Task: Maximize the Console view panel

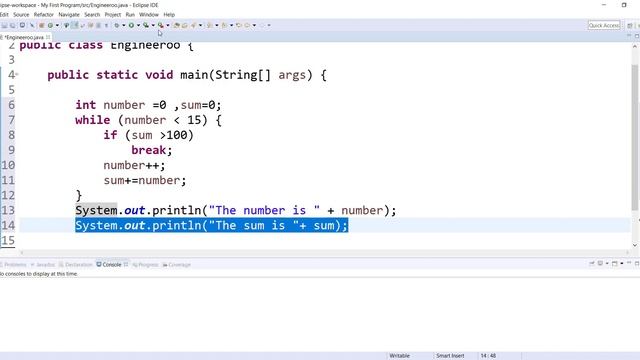Action: (637, 263)
